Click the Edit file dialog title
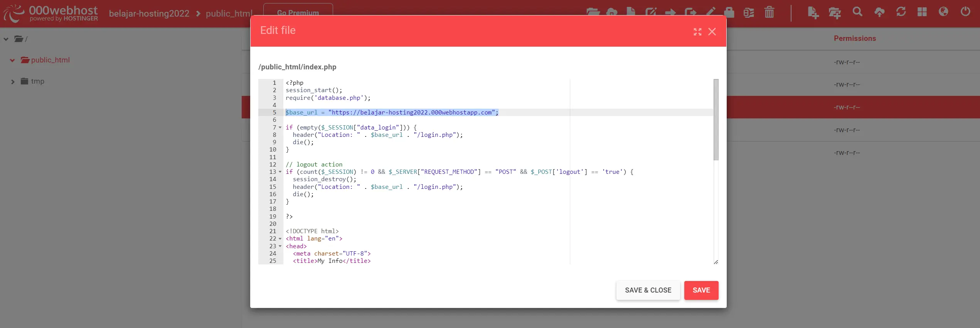 (278, 30)
